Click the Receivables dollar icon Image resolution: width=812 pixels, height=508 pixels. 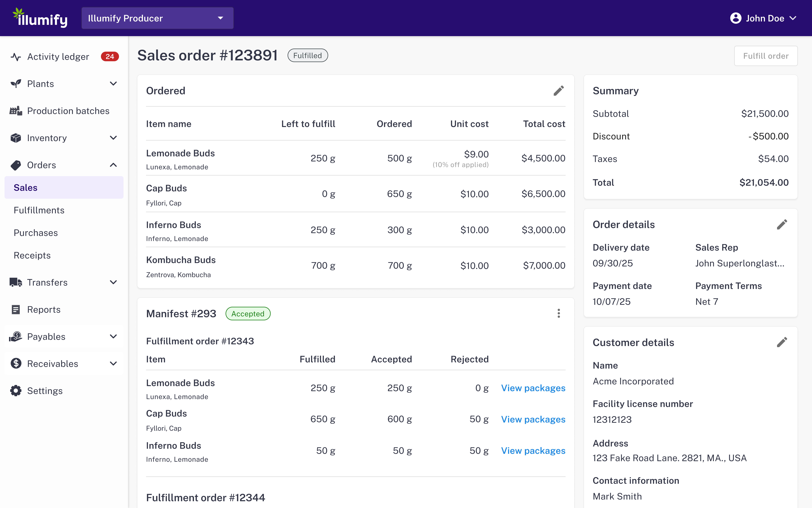(x=16, y=364)
